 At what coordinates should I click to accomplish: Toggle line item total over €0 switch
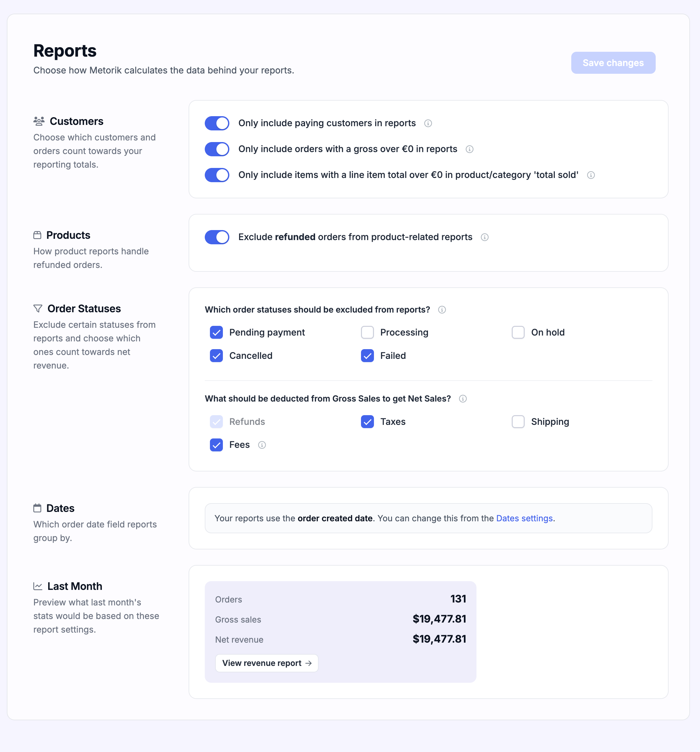(x=217, y=175)
